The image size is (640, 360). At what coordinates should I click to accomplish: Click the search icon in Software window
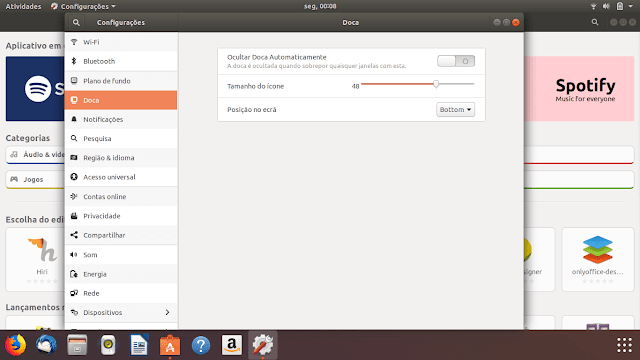pos(595,22)
